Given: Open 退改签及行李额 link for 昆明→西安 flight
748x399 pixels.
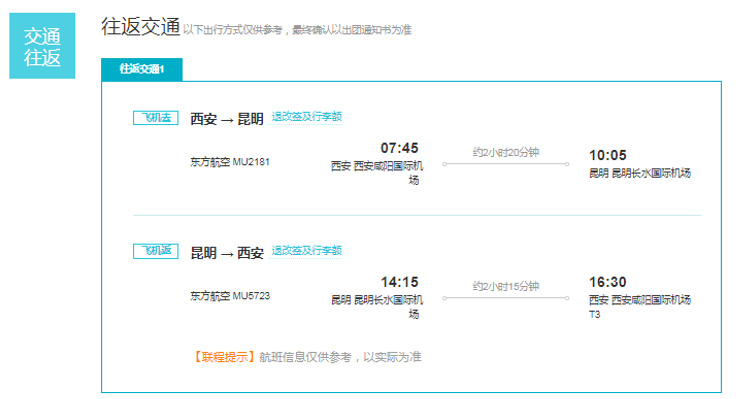Looking at the screenshot, I should coord(306,250).
